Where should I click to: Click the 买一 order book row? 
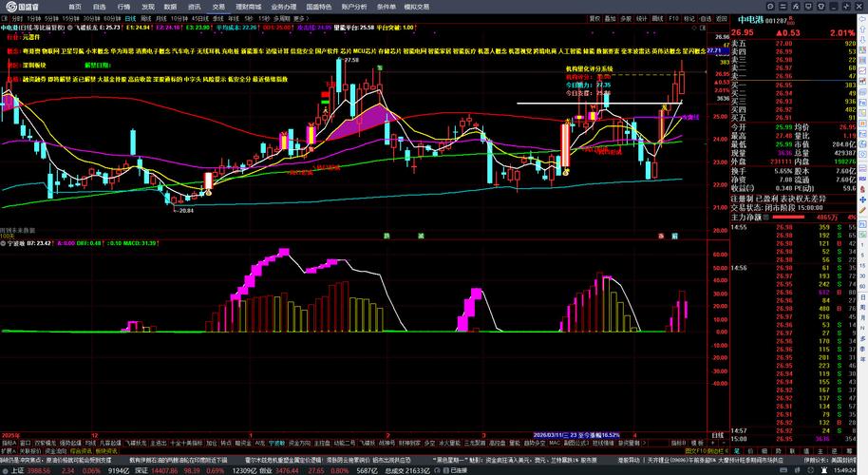[x=794, y=85]
